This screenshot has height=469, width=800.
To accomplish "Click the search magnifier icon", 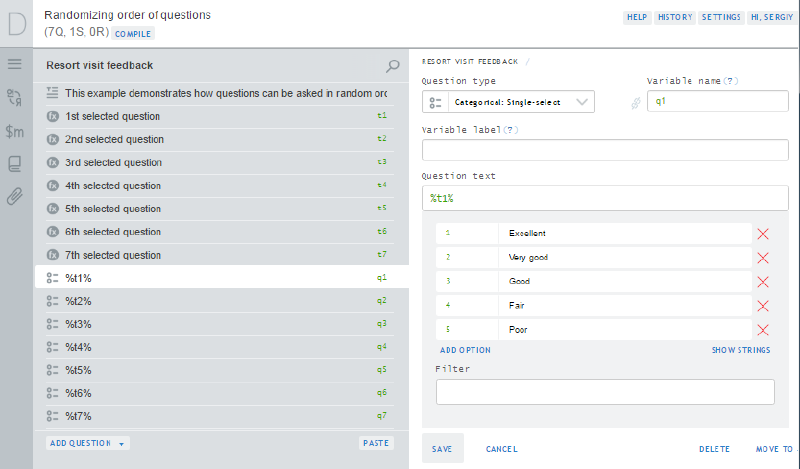I will click(x=393, y=66).
